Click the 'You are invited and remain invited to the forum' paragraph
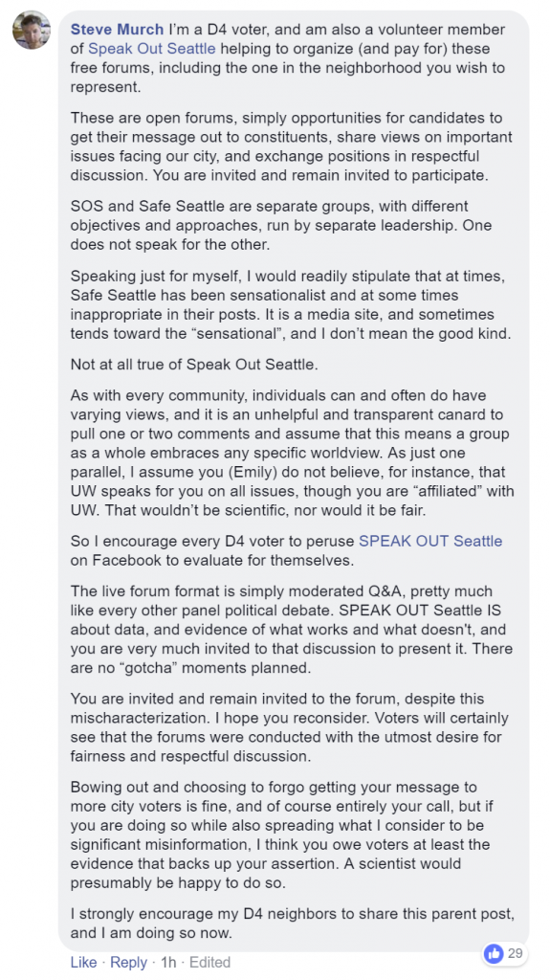 (290, 727)
